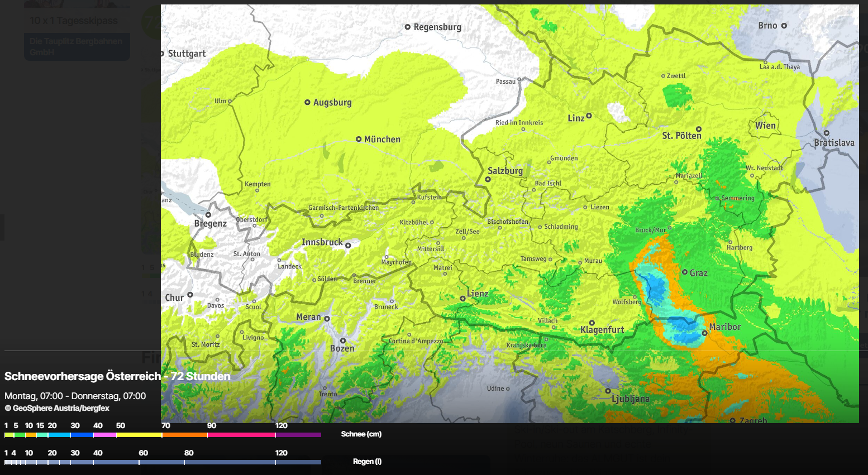Click the Regen (l) legend label
The height and width of the screenshot is (475, 868).
click(367, 461)
